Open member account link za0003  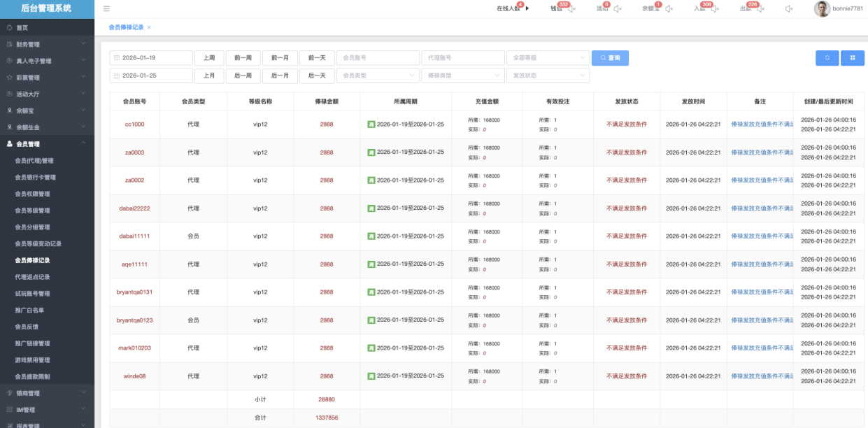[x=134, y=152]
